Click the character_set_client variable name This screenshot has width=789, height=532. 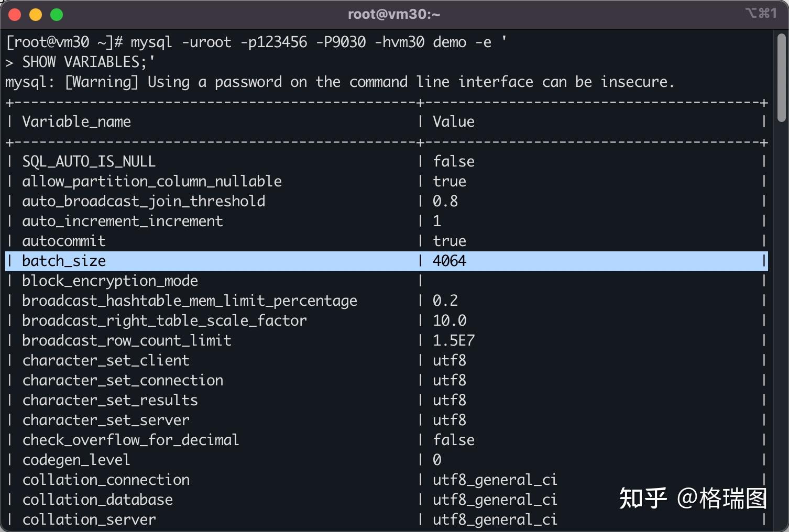(x=106, y=360)
